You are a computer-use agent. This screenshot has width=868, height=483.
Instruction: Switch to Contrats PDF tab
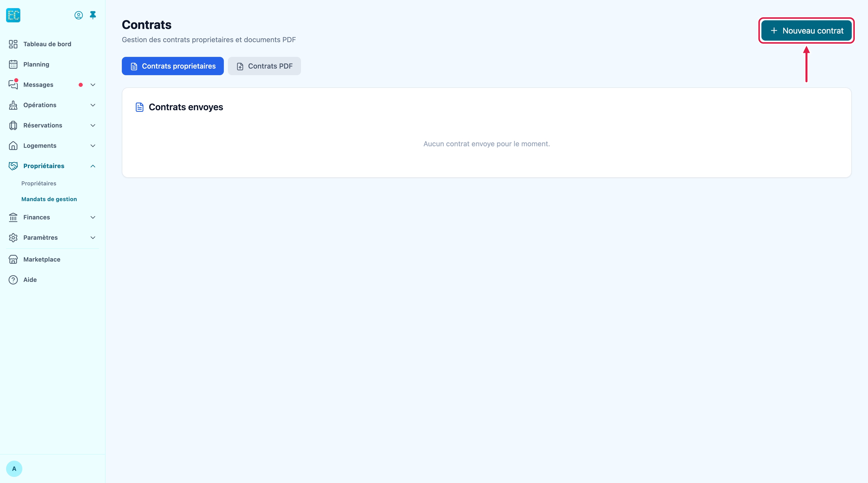pyautogui.click(x=264, y=66)
